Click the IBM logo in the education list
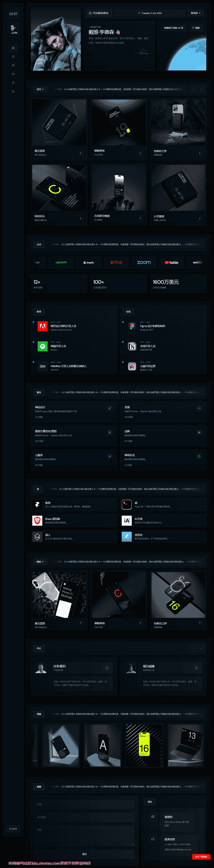The height and width of the screenshot is (868, 214). (x=42, y=366)
